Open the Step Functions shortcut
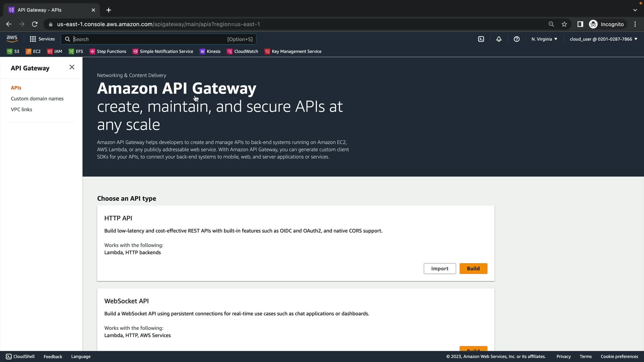 pyautogui.click(x=108, y=51)
